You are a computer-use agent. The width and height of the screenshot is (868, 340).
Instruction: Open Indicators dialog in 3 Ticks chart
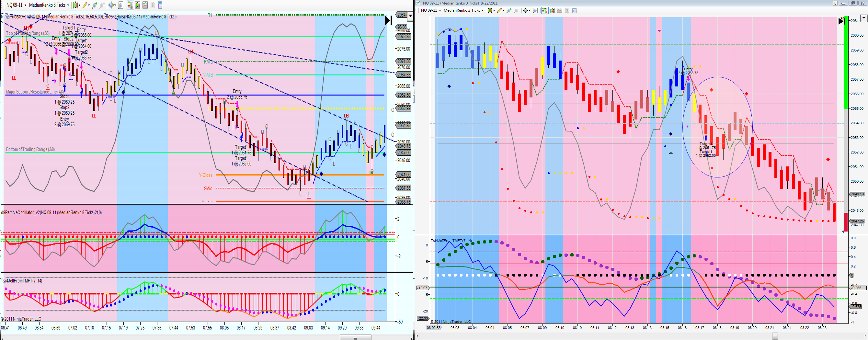559,10
